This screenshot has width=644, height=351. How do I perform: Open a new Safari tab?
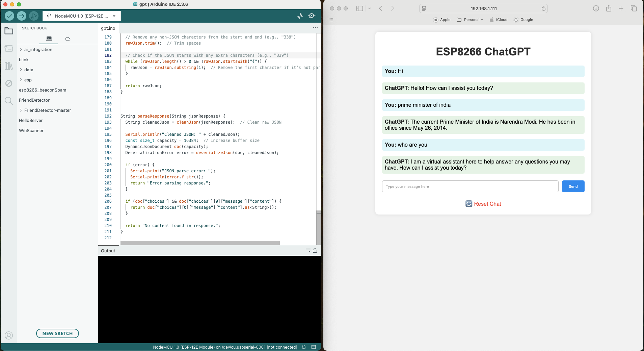621,8
